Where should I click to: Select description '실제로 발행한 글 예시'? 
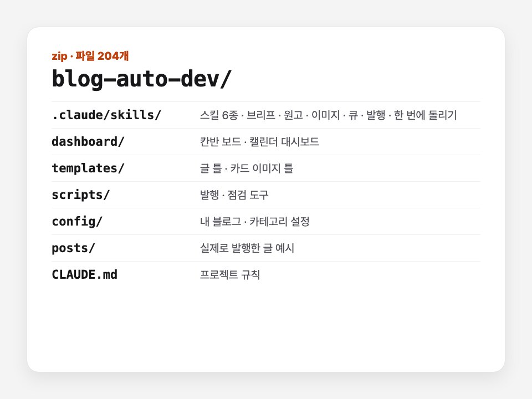point(247,248)
